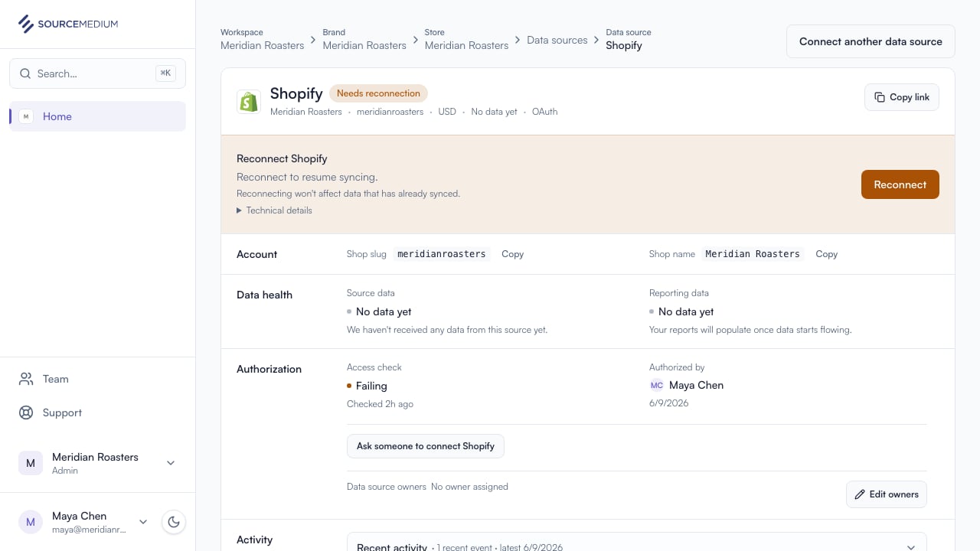980x551 pixels.
Task: Open the Data sources breadcrumb
Action: [557, 40]
